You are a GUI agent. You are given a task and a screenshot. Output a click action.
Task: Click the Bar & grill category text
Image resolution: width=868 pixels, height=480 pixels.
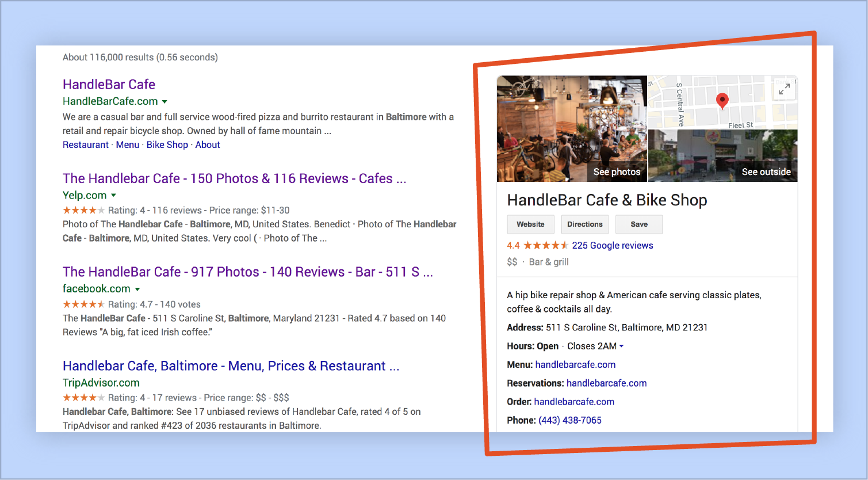[x=549, y=262]
